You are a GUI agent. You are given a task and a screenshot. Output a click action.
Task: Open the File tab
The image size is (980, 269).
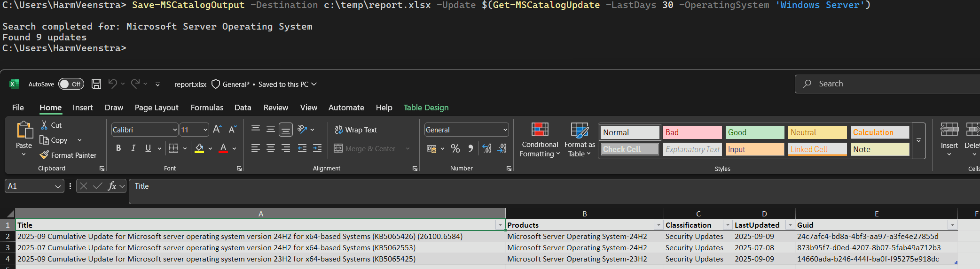(x=18, y=108)
